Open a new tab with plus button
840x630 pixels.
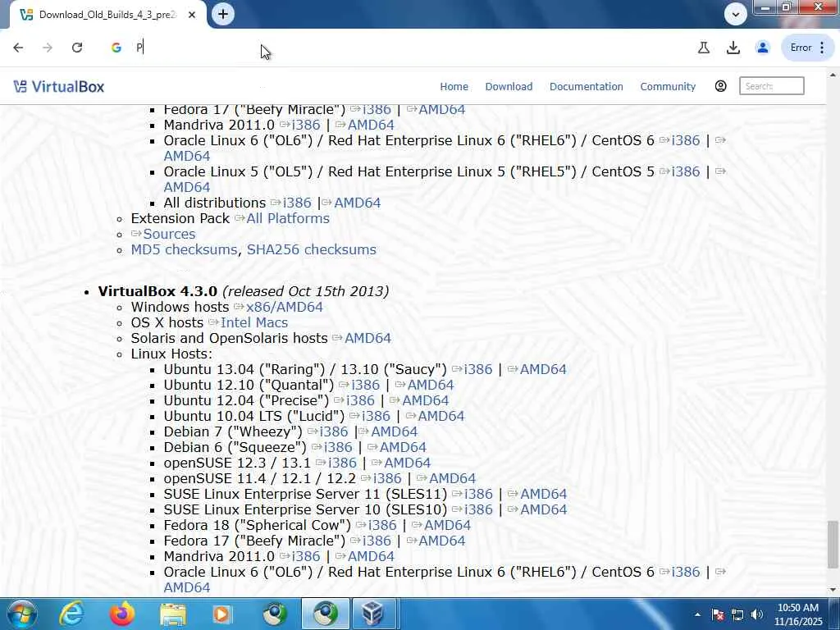(x=223, y=14)
